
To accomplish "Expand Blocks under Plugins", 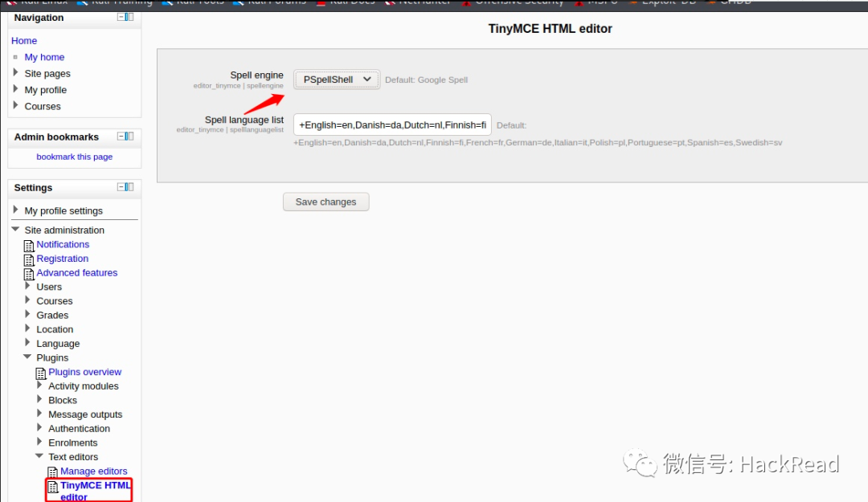I will pyautogui.click(x=39, y=399).
